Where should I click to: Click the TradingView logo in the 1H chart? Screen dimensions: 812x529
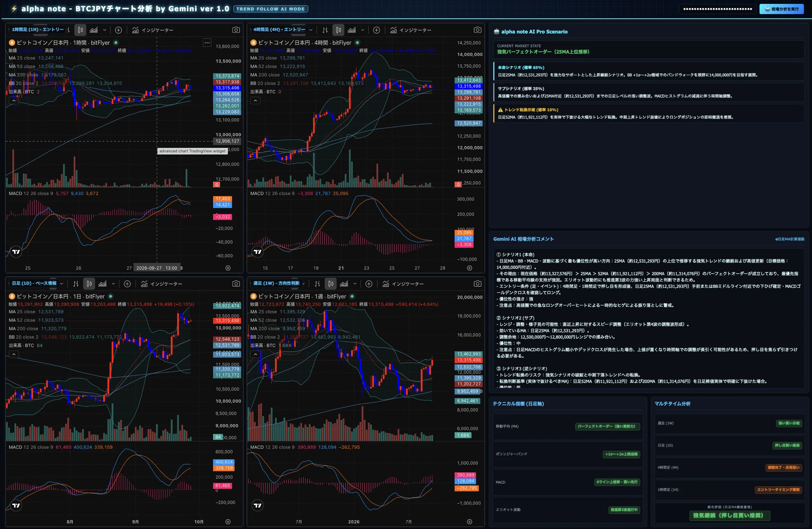click(16, 252)
